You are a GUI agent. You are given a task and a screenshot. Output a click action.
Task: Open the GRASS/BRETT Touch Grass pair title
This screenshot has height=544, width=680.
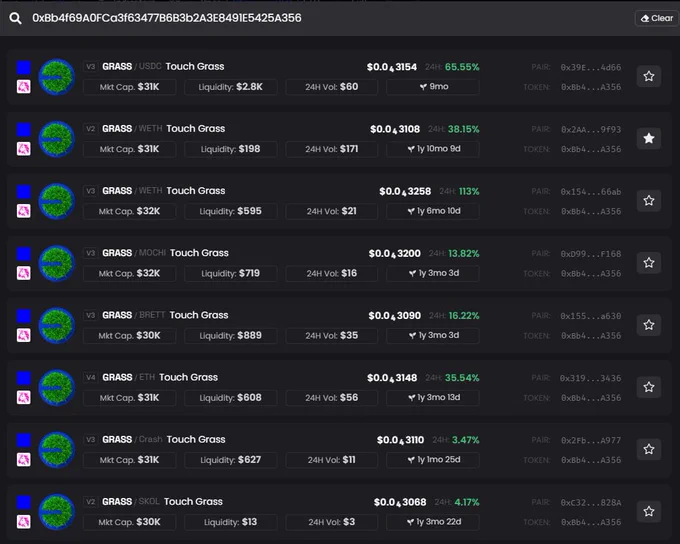[x=165, y=315]
